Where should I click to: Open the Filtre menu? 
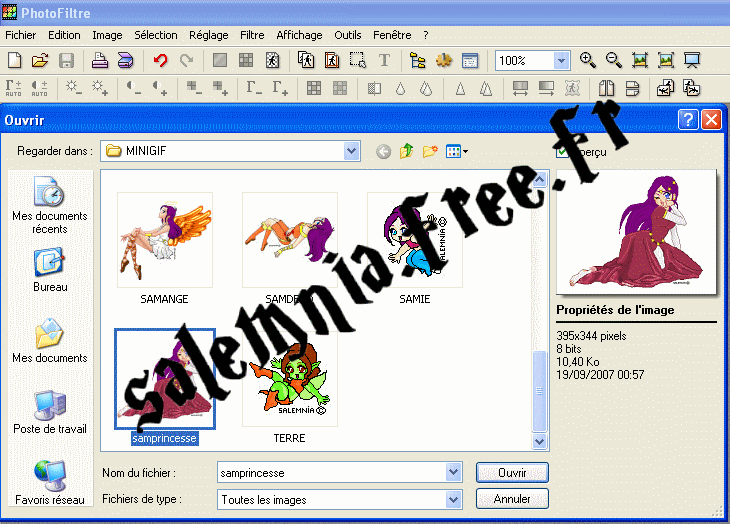(x=253, y=35)
